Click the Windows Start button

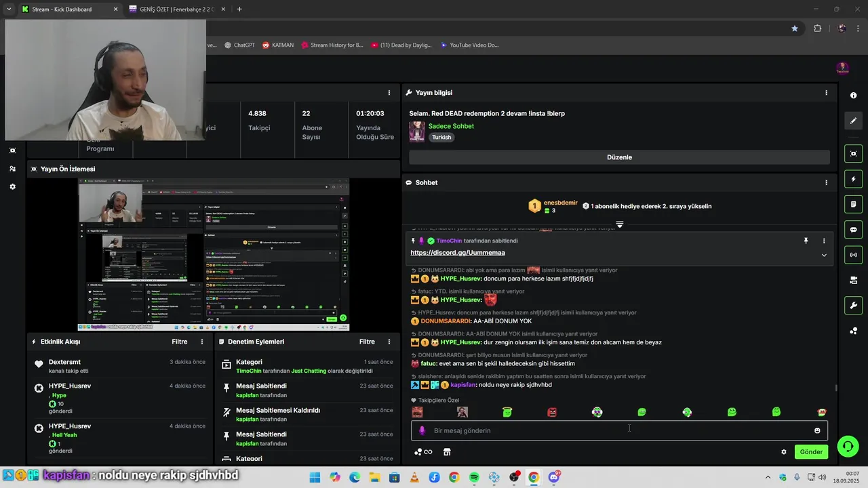click(315, 478)
